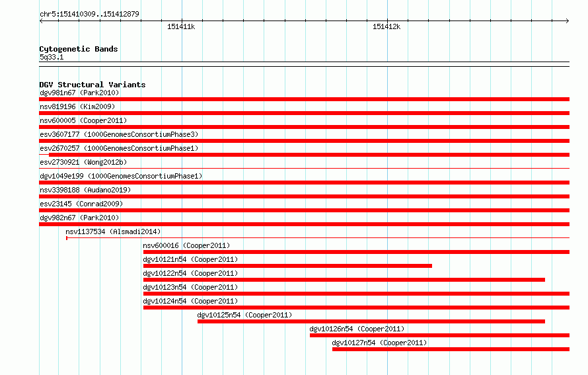The height and width of the screenshot is (375, 588).
Task: Click the red bar under dgv10127n54
Action: pyautogui.click(x=451, y=349)
